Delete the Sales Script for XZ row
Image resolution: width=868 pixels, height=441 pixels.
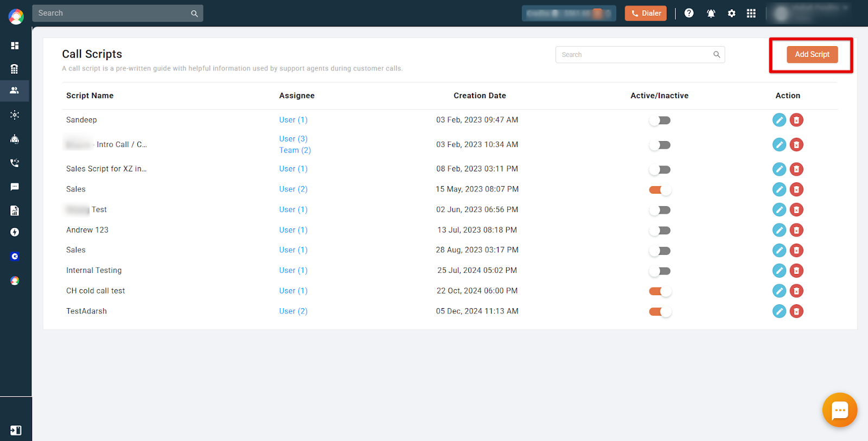(x=796, y=169)
